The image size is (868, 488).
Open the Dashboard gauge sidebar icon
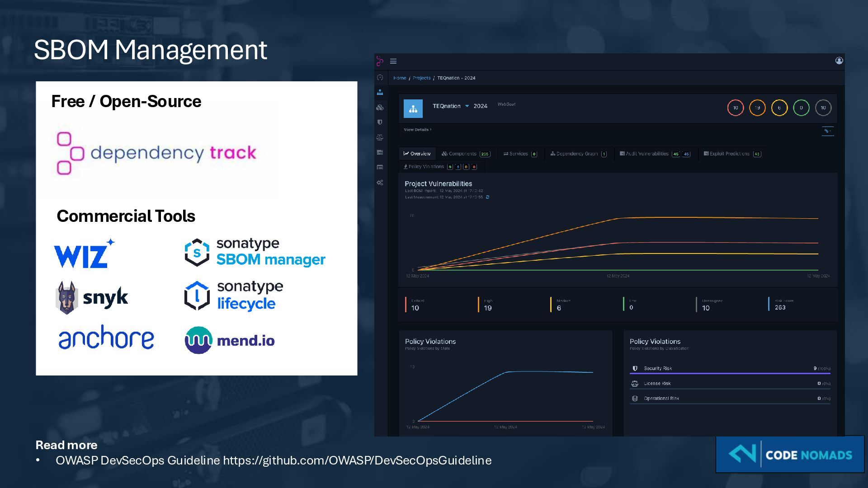(380, 78)
